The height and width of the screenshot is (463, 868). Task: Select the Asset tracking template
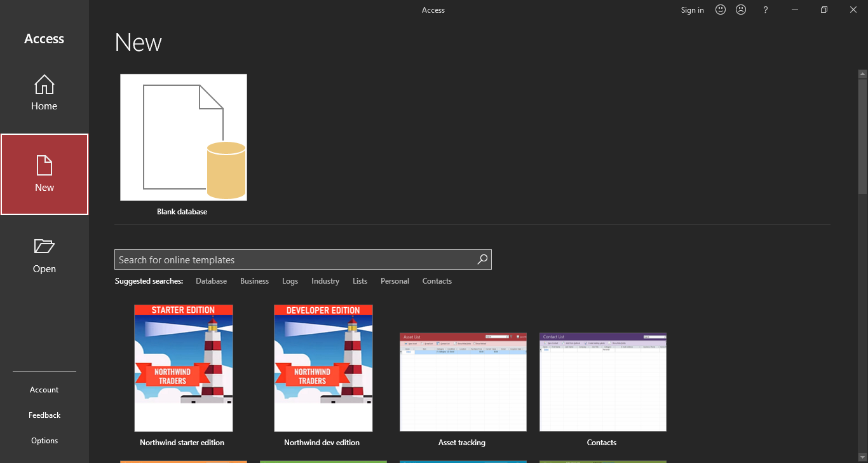463,382
